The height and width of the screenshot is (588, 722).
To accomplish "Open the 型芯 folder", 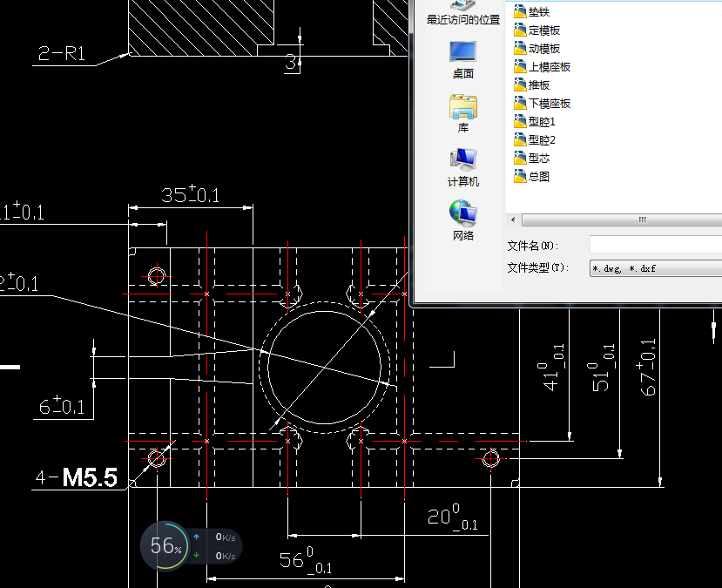I will pyautogui.click(x=532, y=158).
